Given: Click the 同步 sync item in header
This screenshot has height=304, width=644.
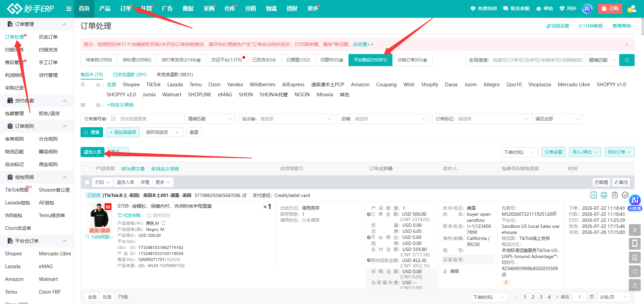Looking at the screenshot, I should point(568,9).
